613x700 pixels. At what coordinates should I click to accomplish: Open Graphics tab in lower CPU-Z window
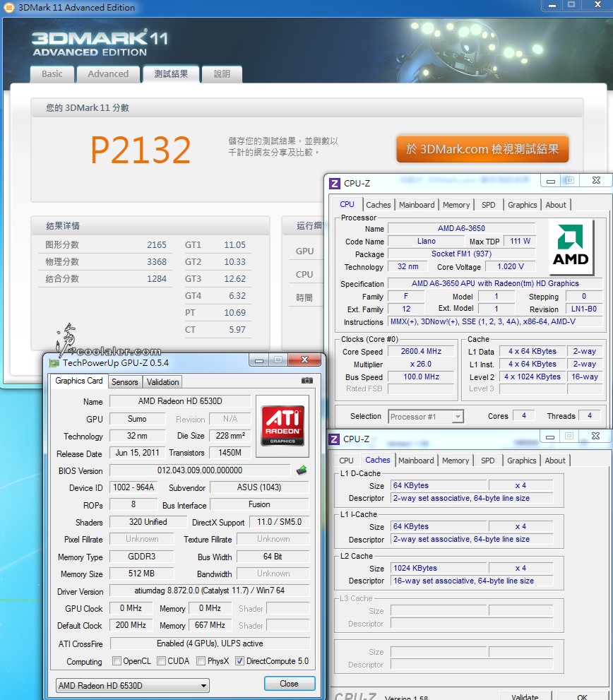point(521,461)
